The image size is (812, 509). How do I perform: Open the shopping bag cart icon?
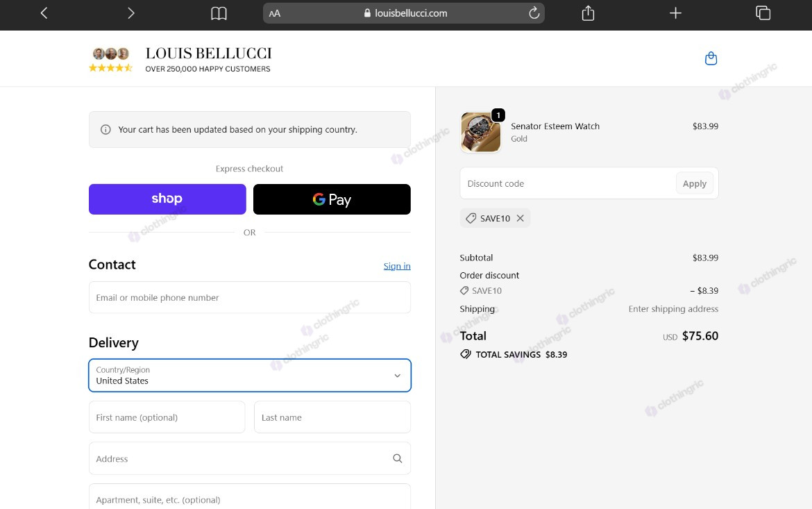pyautogui.click(x=711, y=58)
